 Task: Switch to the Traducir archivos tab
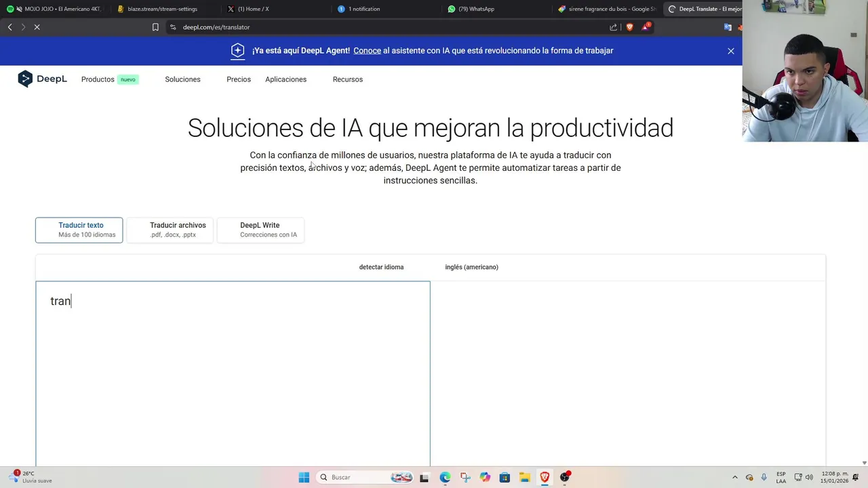pyautogui.click(x=170, y=230)
